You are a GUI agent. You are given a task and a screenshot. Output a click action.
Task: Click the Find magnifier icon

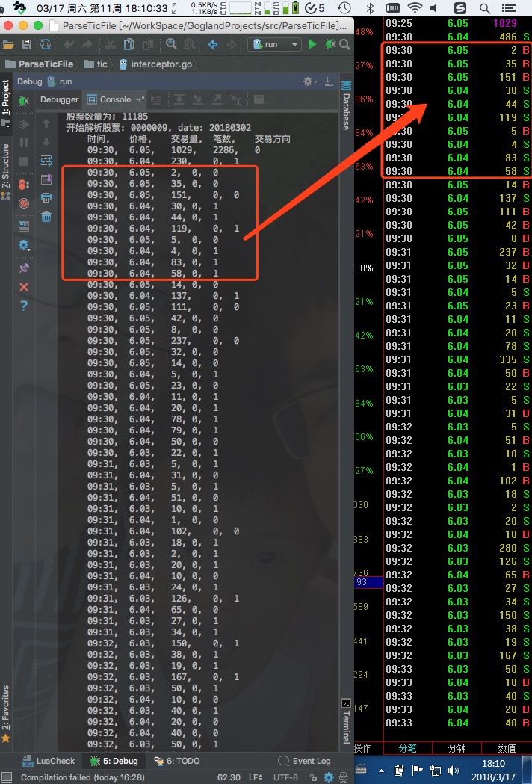tap(171, 44)
